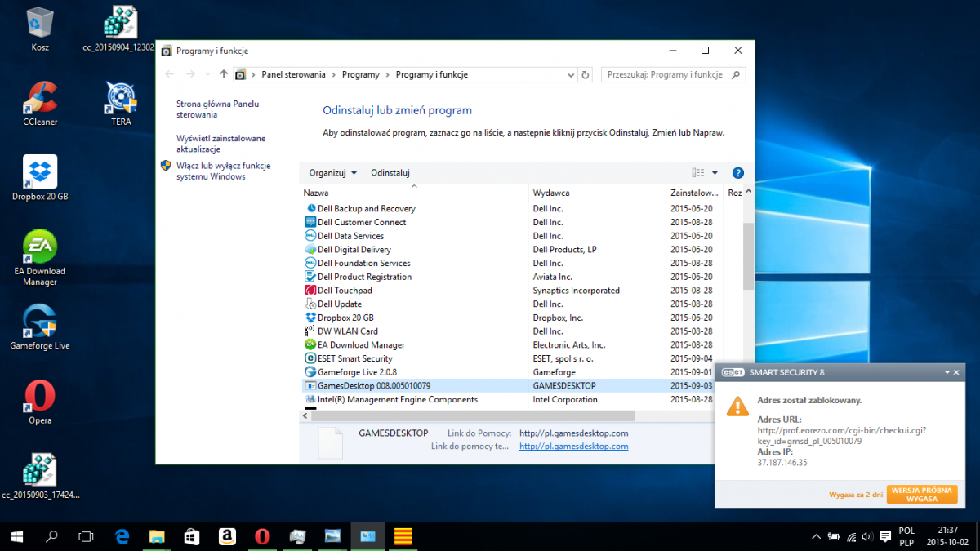Screen dimensions: 980x551
Task: Click the Przeszukaj search field
Action: coord(675,74)
